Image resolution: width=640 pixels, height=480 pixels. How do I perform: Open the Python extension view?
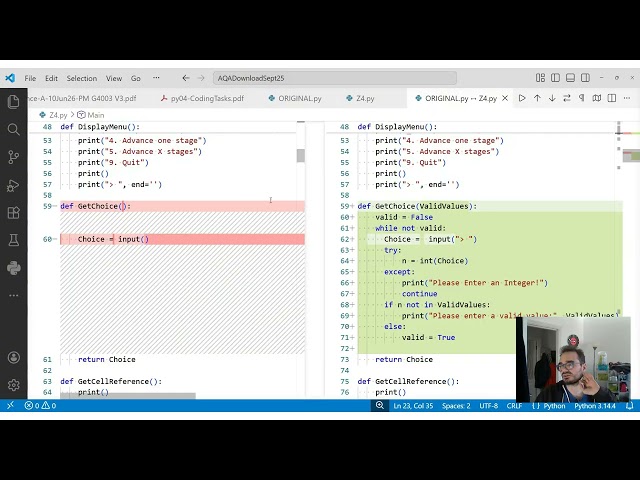click(x=13, y=268)
